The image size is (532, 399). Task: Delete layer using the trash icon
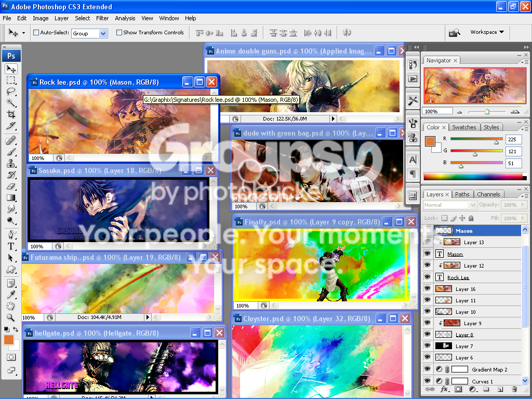click(x=514, y=390)
